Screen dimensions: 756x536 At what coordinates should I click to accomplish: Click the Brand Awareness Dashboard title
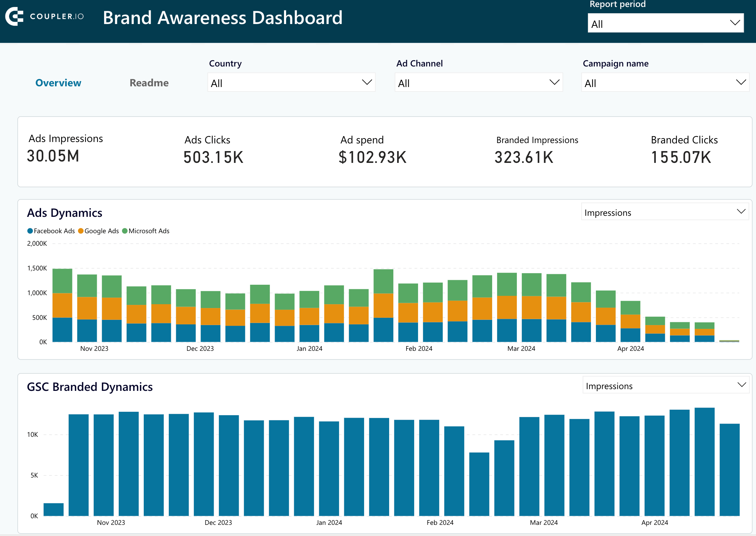coord(223,18)
